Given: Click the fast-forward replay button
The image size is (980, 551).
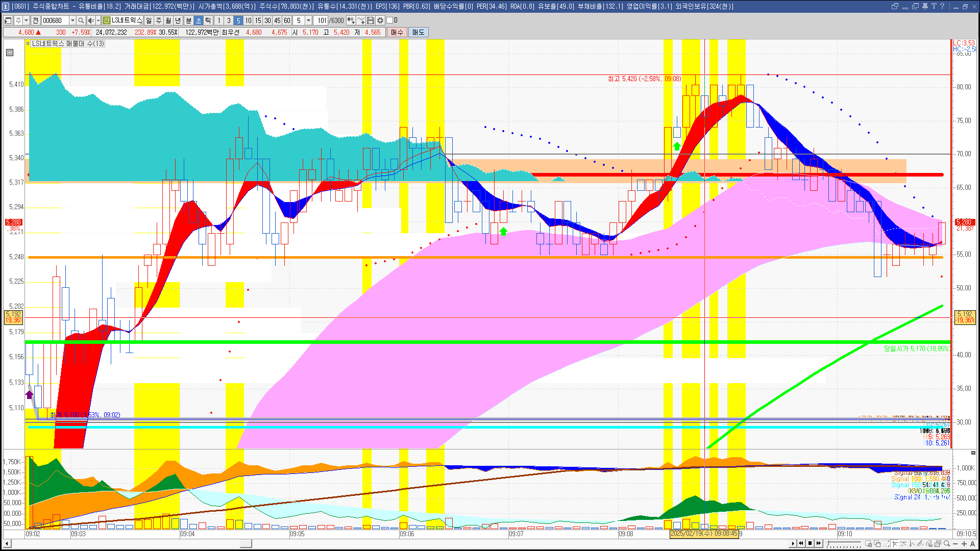Looking at the screenshot, I should tap(819, 543).
